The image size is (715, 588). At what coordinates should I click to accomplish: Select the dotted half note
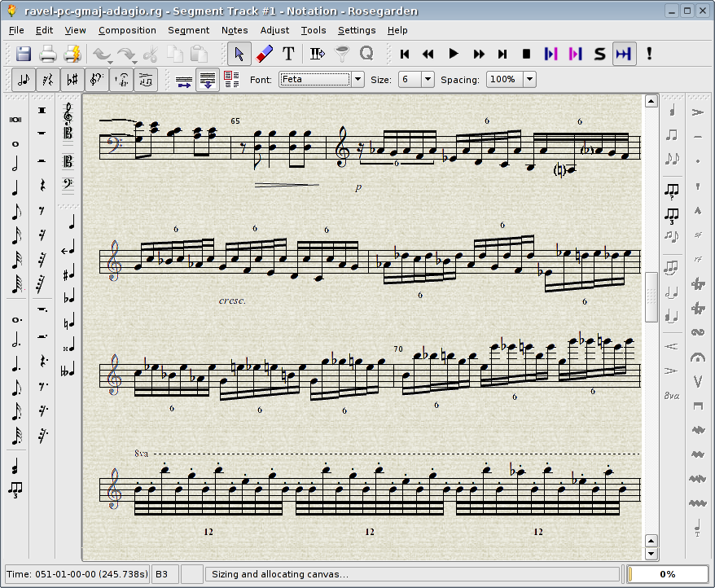tap(16, 340)
